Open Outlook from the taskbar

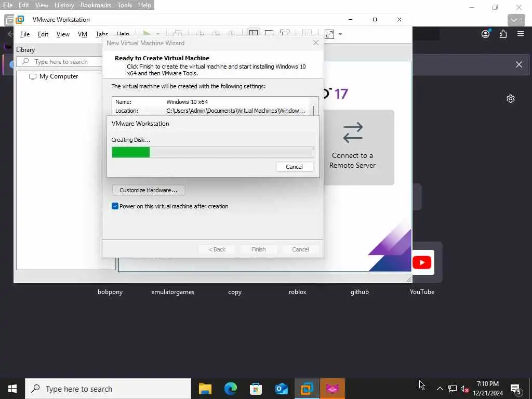pos(281,389)
